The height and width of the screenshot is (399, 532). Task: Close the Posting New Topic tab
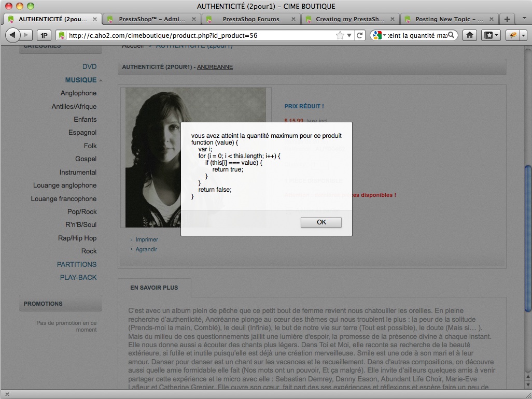(x=491, y=19)
